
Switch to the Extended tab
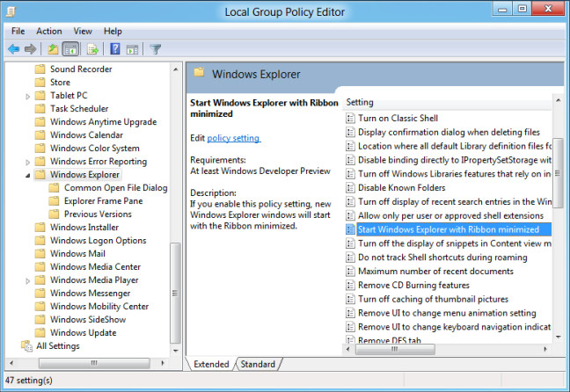pyautogui.click(x=211, y=364)
